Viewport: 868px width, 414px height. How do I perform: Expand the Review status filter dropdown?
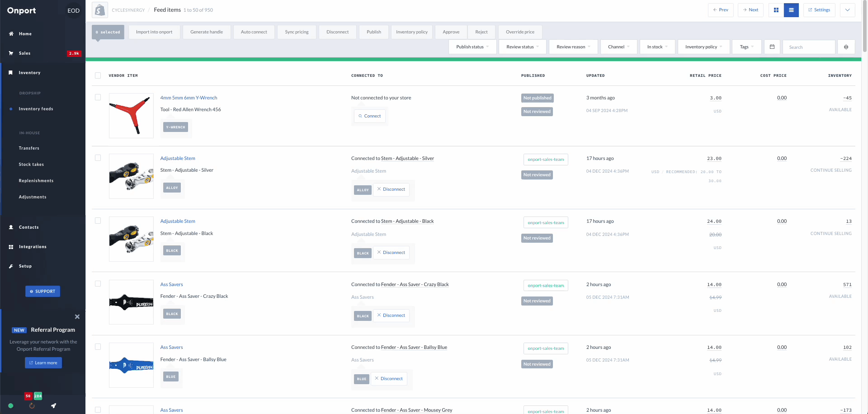click(523, 47)
